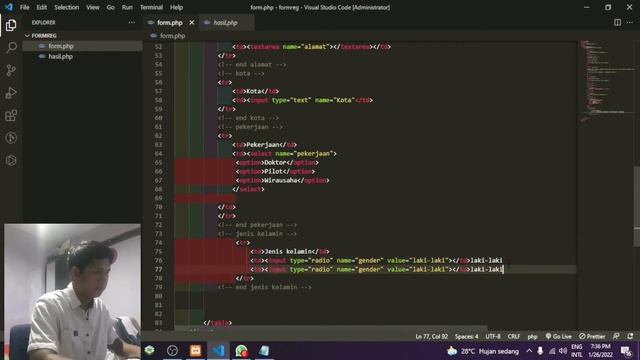Image resolution: width=640 pixels, height=360 pixels.
Task: Click the timeline clock icon in activity bar
Action: (x=11, y=138)
